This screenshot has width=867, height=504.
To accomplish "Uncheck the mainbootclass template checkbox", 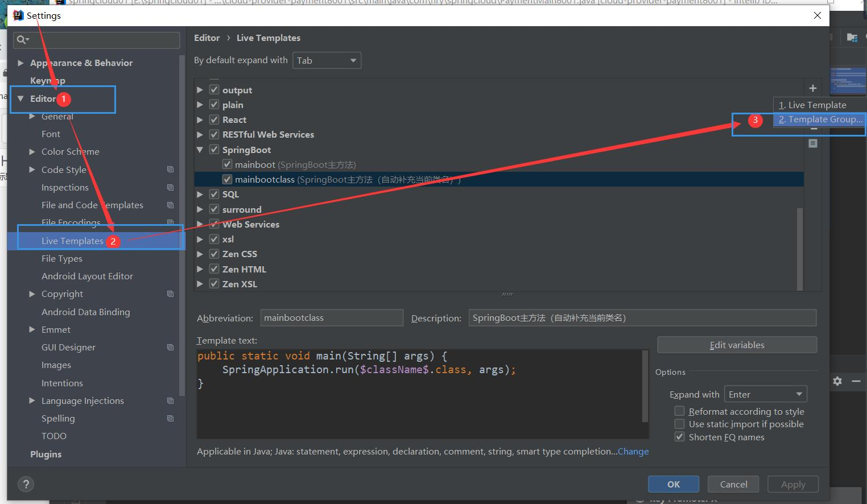I will (x=227, y=179).
